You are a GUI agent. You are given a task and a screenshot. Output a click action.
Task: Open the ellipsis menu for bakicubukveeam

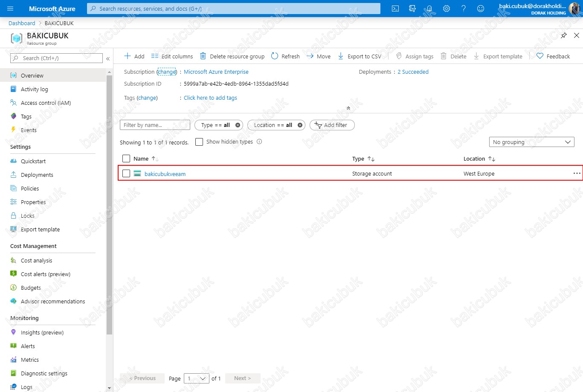pyautogui.click(x=577, y=173)
